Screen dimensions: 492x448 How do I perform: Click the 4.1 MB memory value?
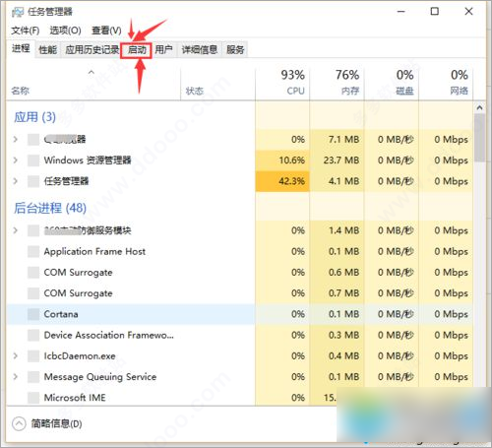343,181
